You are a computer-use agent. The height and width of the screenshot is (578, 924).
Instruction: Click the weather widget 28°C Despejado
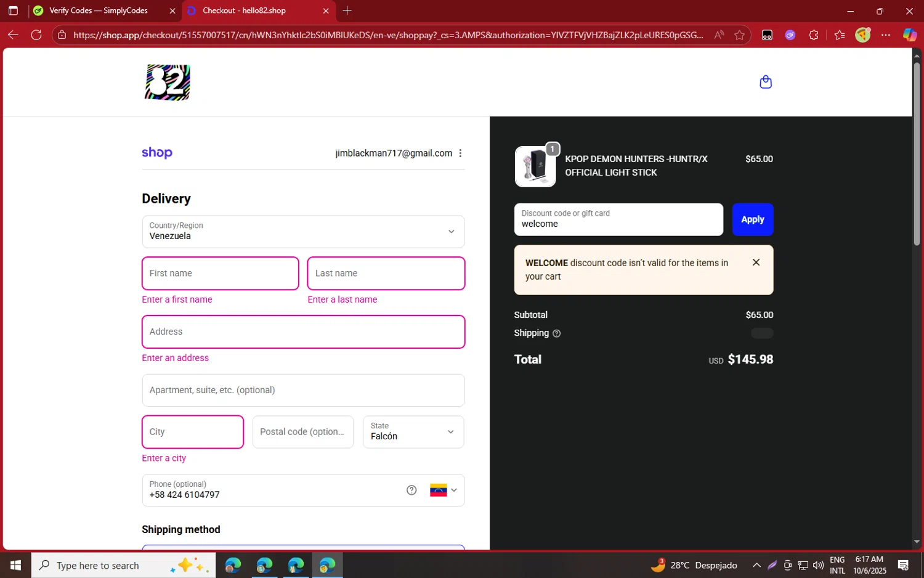point(694,565)
